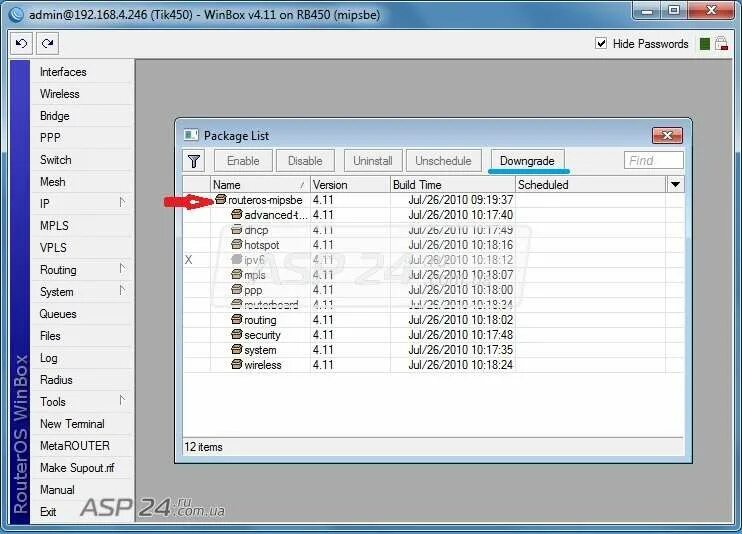Click build time Jul/26/2010 09:19:37
The image size is (742, 534).
[460, 200]
